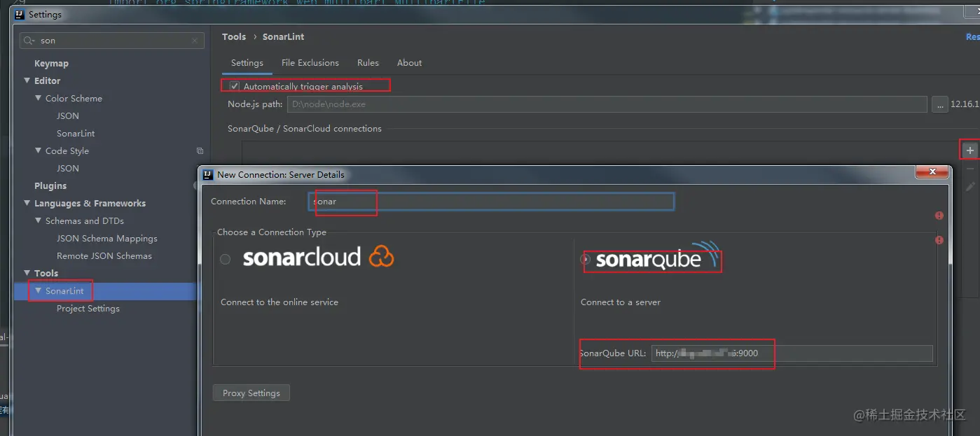Click the plus icon to add a connection

969,149
